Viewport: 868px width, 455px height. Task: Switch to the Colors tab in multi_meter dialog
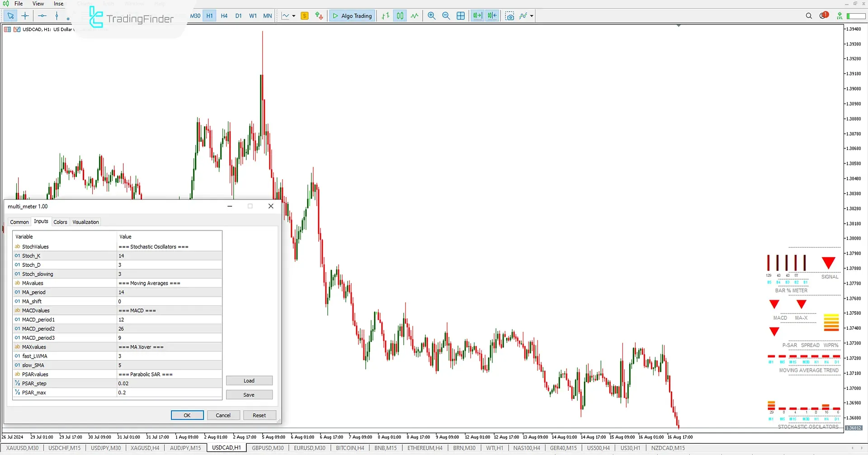[60, 222]
